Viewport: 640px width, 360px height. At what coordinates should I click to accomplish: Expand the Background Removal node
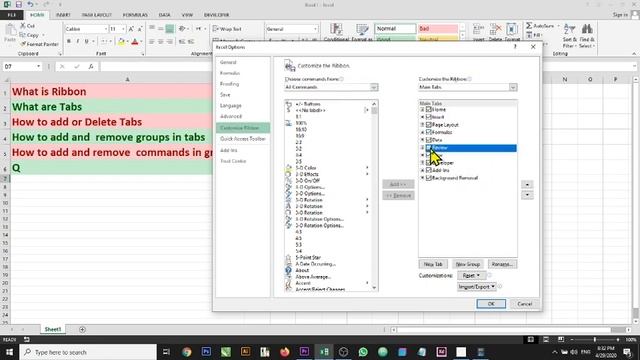422,178
